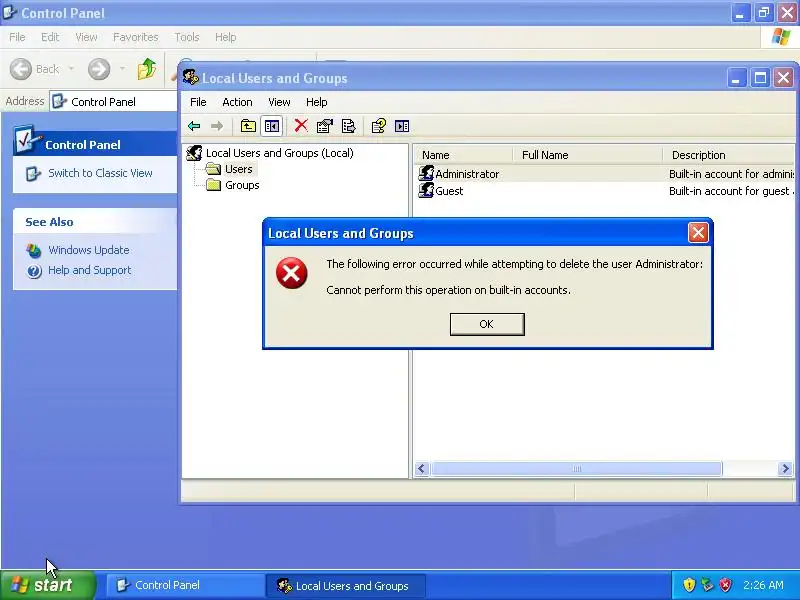This screenshot has height=600, width=800.
Task: Click Forward button in Control Panel
Action: [99, 69]
